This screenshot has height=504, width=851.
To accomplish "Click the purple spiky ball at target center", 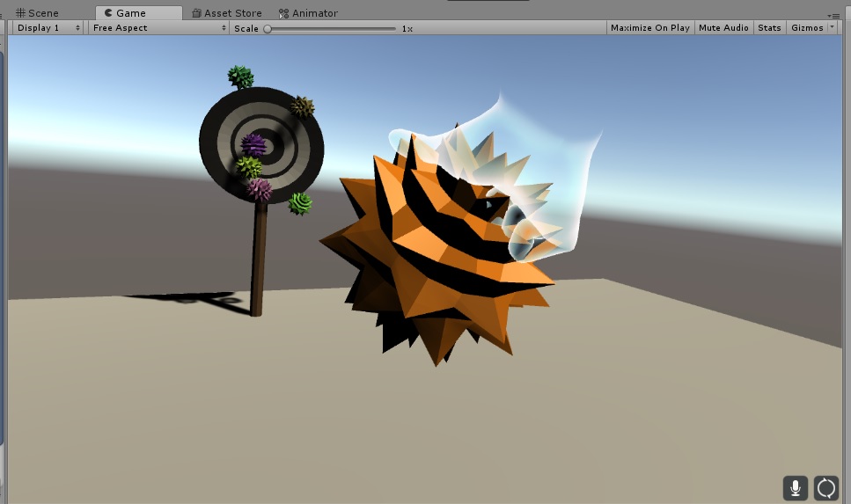I will point(253,144).
